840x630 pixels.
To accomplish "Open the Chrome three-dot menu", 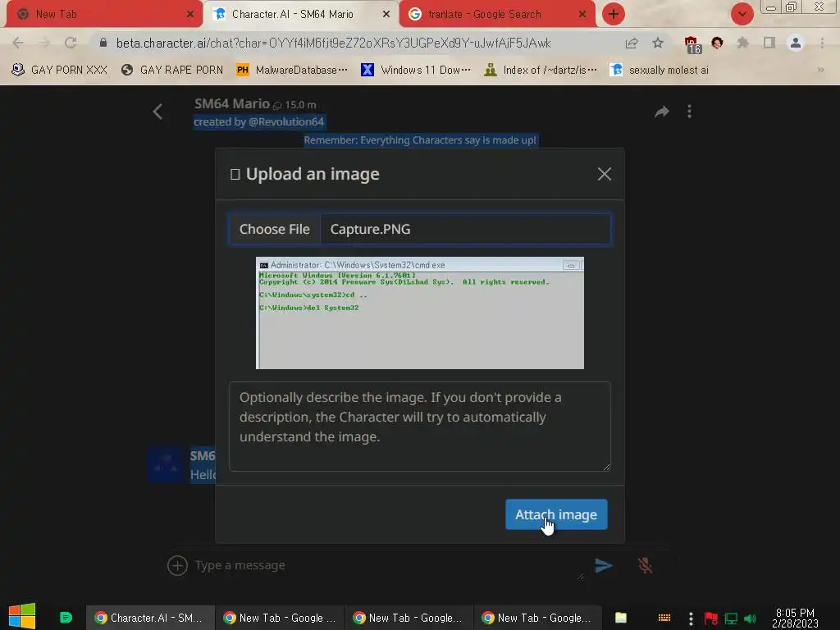I will coord(822,43).
